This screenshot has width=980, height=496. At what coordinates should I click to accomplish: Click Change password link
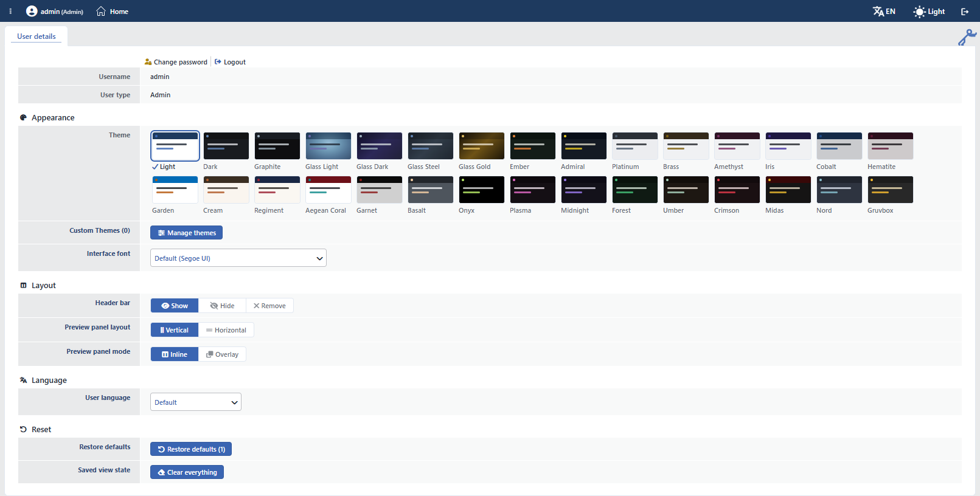[x=176, y=62]
